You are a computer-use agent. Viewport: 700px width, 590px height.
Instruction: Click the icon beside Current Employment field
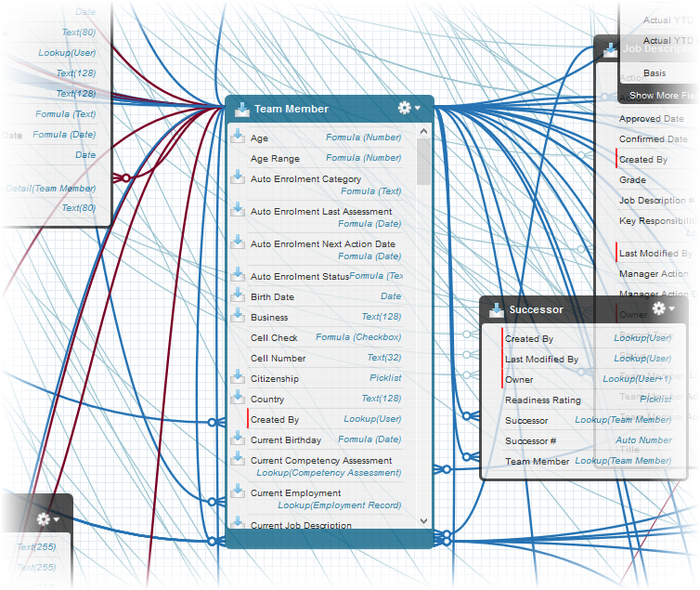coord(238,492)
